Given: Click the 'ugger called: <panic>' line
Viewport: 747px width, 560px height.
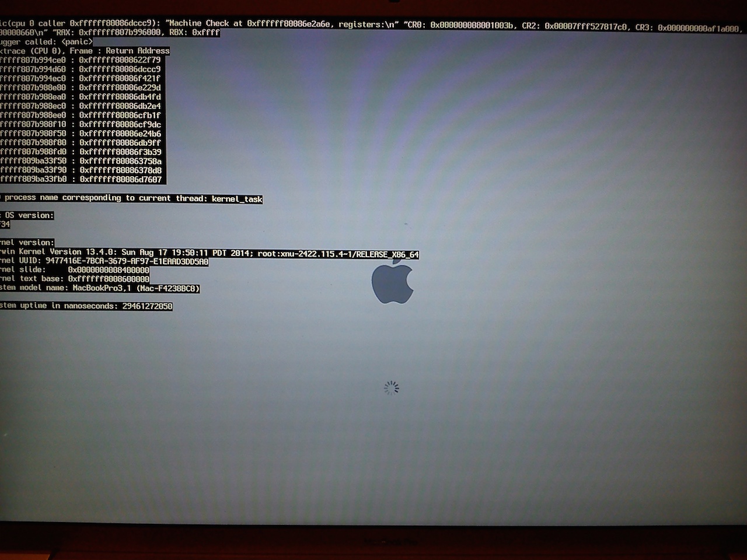Looking at the screenshot, I should [x=46, y=42].
